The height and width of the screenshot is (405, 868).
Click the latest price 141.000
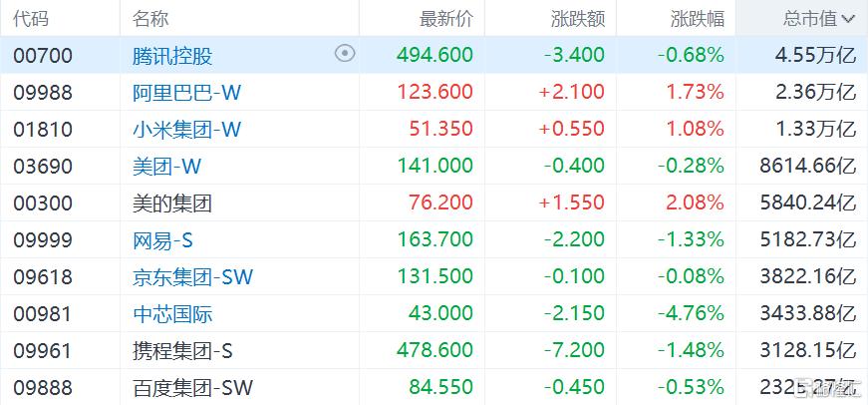coord(435,166)
